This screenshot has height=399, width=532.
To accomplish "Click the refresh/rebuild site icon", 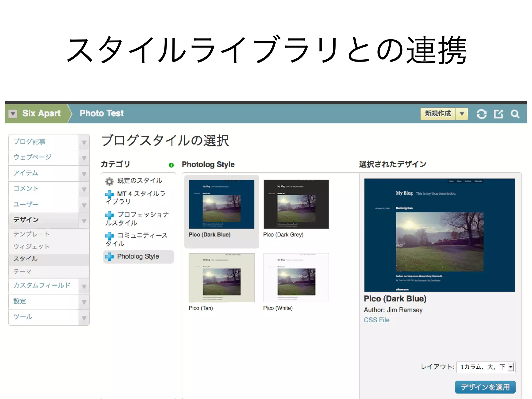I will (481, 114).
